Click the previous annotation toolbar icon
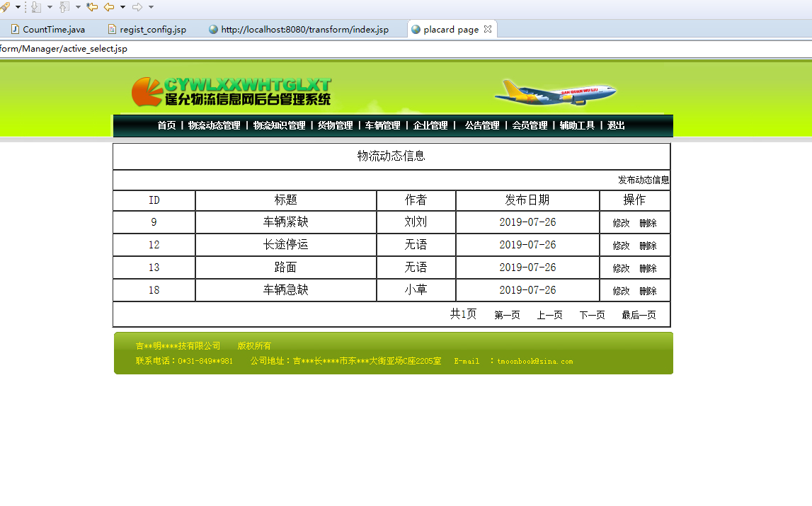 [x=64, y=6]
